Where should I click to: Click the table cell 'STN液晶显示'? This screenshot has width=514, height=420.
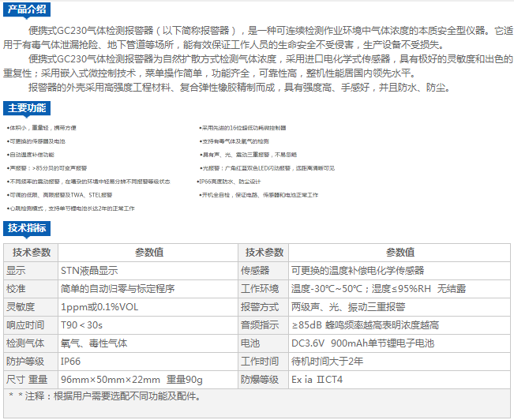click(x=148, y=271)
